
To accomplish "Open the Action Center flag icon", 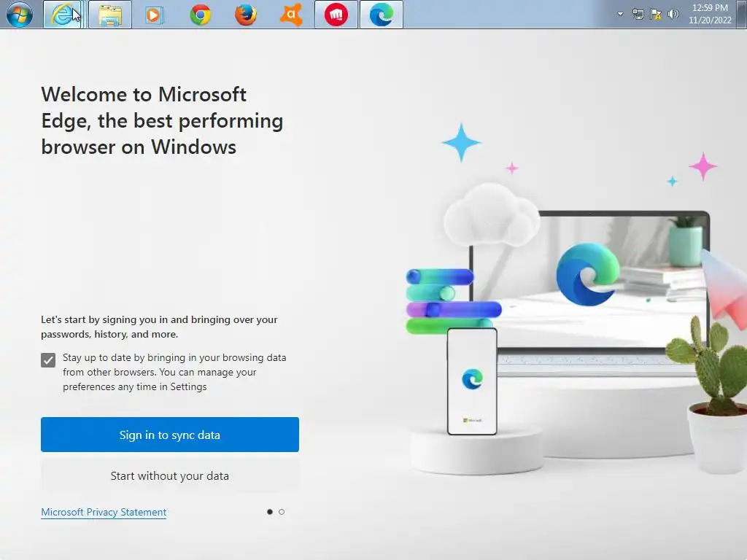I will pos(656,15).
